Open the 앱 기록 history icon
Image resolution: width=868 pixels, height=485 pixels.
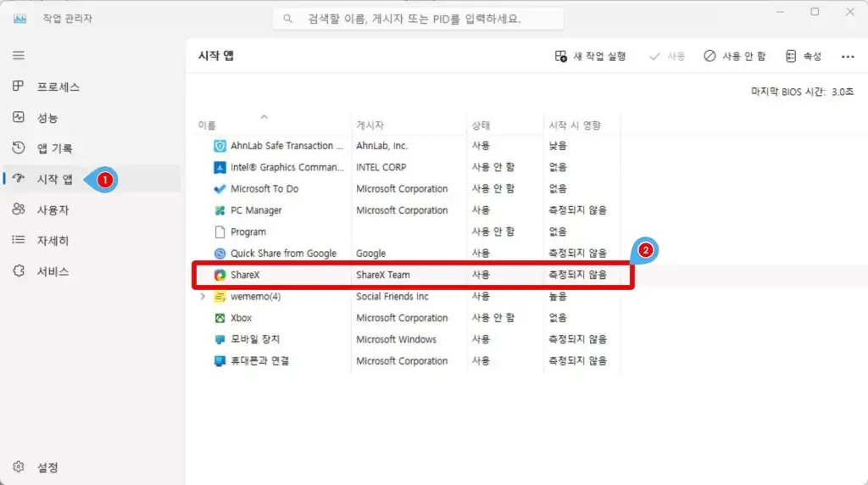tap(19, 148)
